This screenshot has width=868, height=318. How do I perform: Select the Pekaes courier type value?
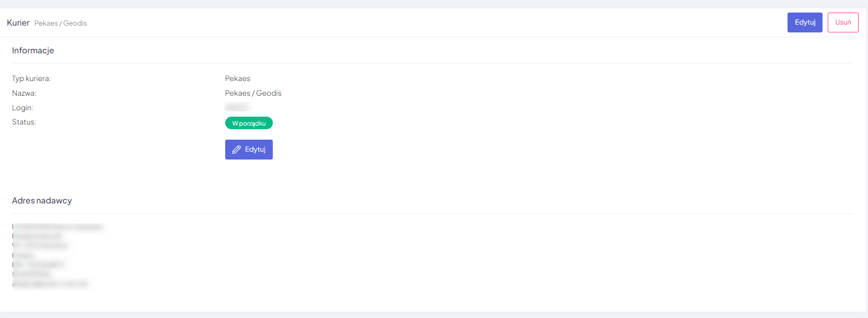coord(238,78)
